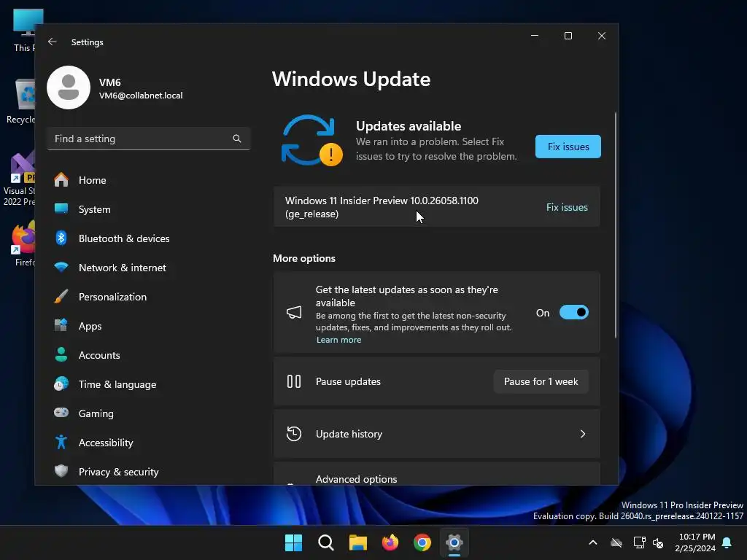The image size is (747, 560).
Task: Click the back arrow in Settings
Action: [52, 42]
